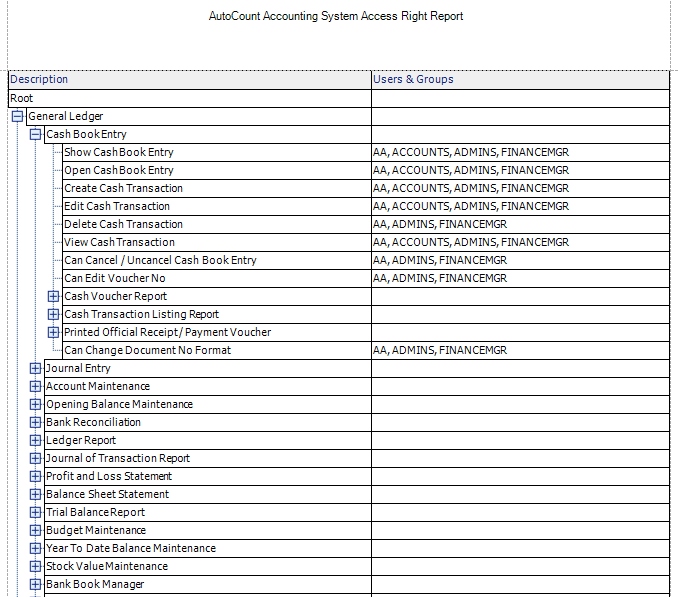
Task: Expand the Budget Maintenance node
Action: pos(35,530)
